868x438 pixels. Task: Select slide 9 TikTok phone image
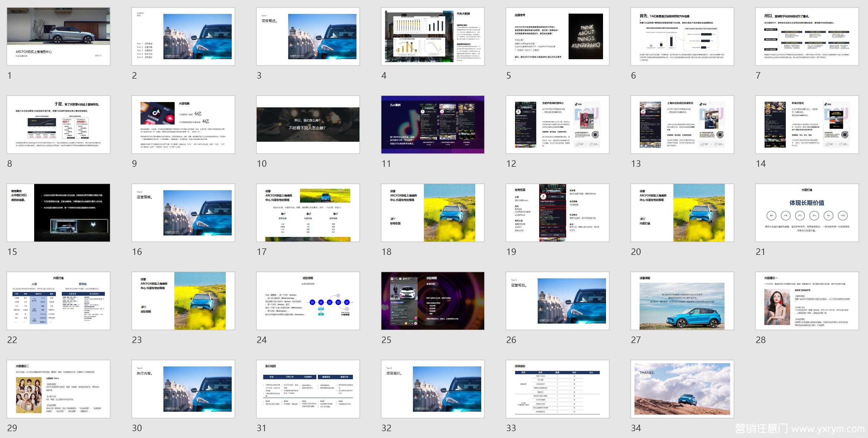(x=183, y=125)
